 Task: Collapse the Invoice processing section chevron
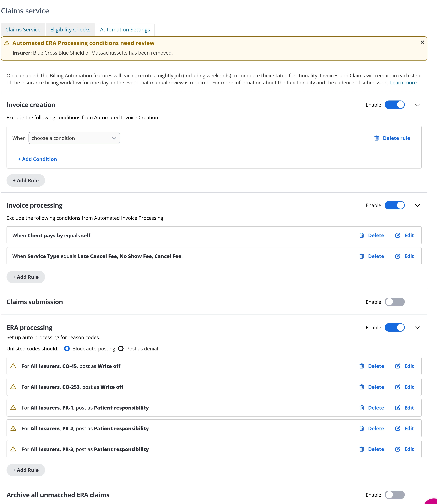tap(417, 206)
